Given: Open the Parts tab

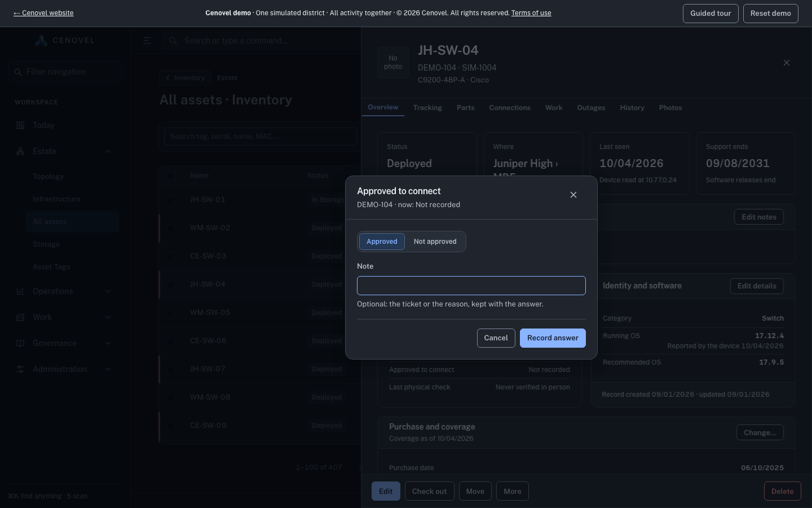Looking at the screenshot, I should pos(465,108).
